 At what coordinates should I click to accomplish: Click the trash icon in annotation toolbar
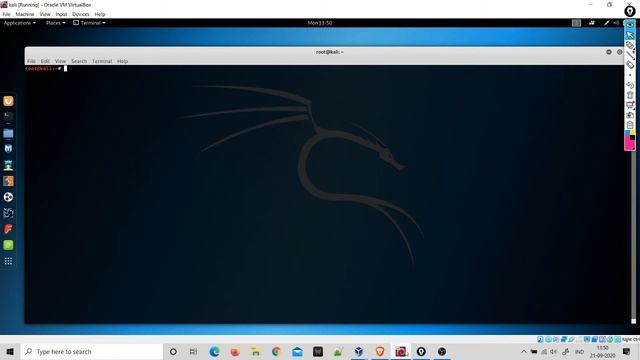click(630, 95)
